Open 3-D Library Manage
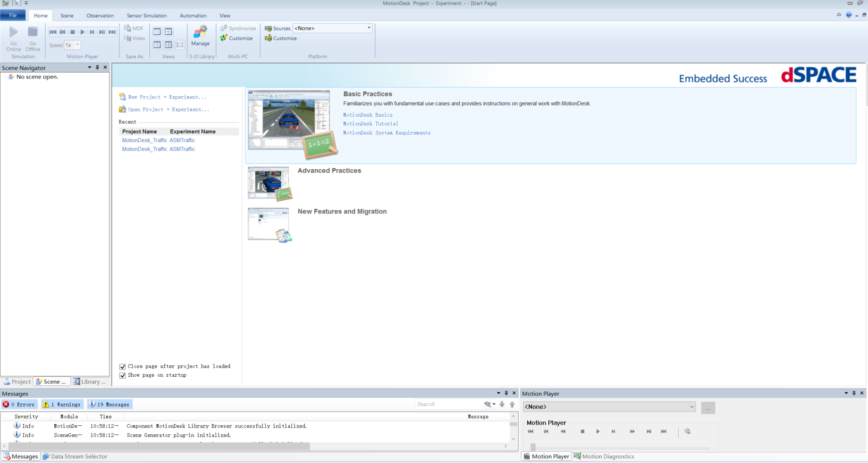 200,36
